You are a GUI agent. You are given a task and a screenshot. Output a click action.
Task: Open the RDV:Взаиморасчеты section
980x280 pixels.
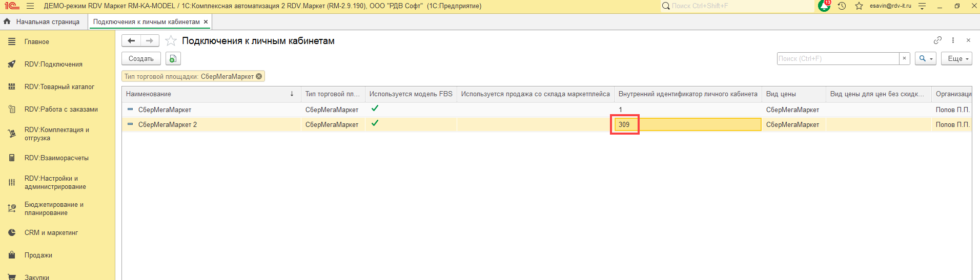(x=56, y=158)
